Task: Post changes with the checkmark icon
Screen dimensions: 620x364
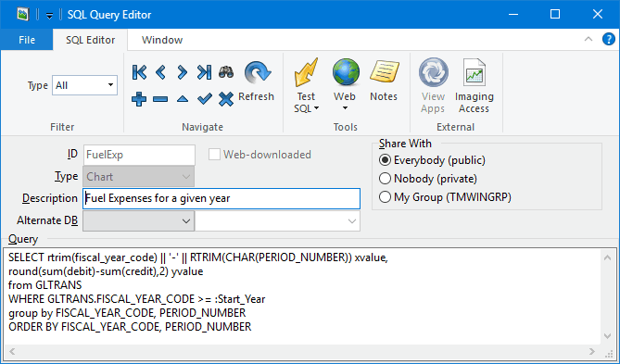Action: click(205, 99)
